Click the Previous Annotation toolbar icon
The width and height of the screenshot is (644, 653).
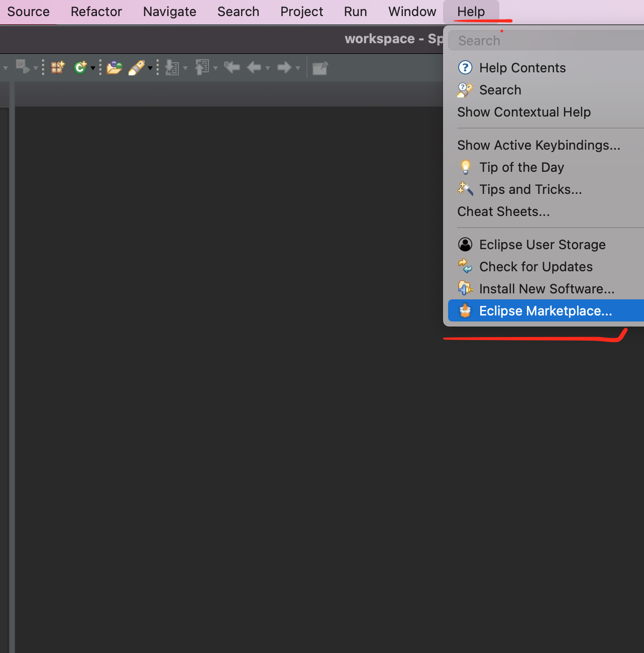tap(202, 67)
